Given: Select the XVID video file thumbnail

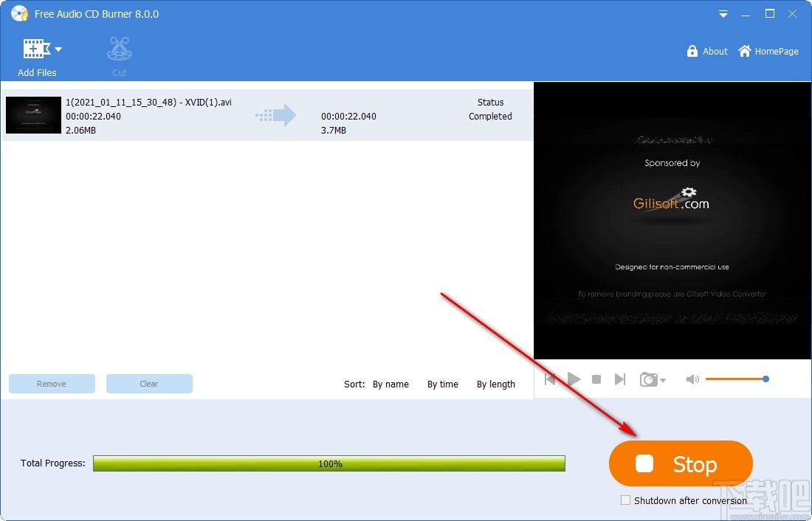Looking at the screenshot, I should 32,115.
